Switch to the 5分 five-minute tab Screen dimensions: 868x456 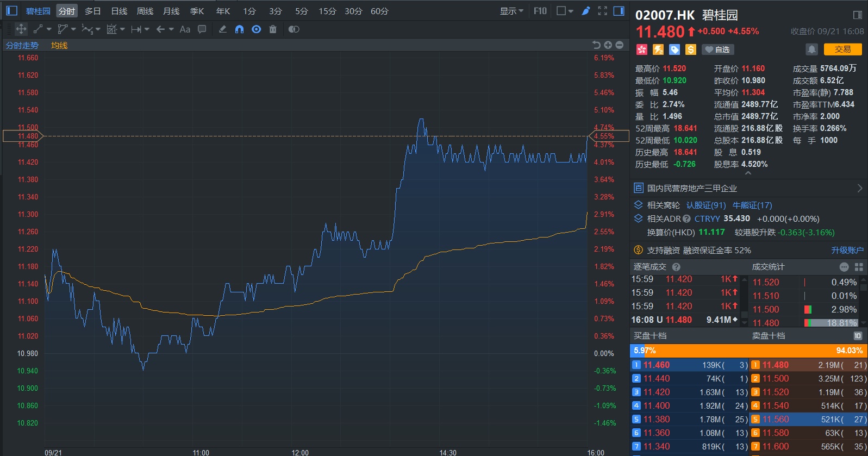[301, 11]
